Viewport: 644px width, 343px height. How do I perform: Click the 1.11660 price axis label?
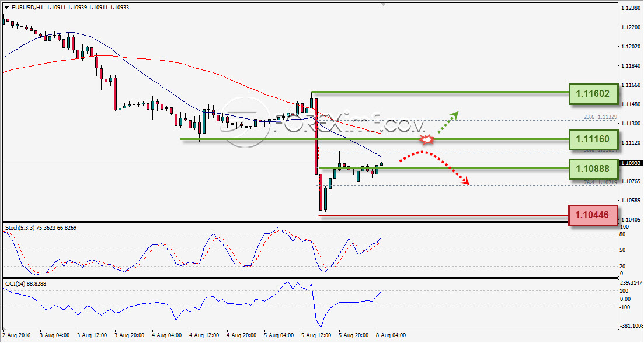631,85
